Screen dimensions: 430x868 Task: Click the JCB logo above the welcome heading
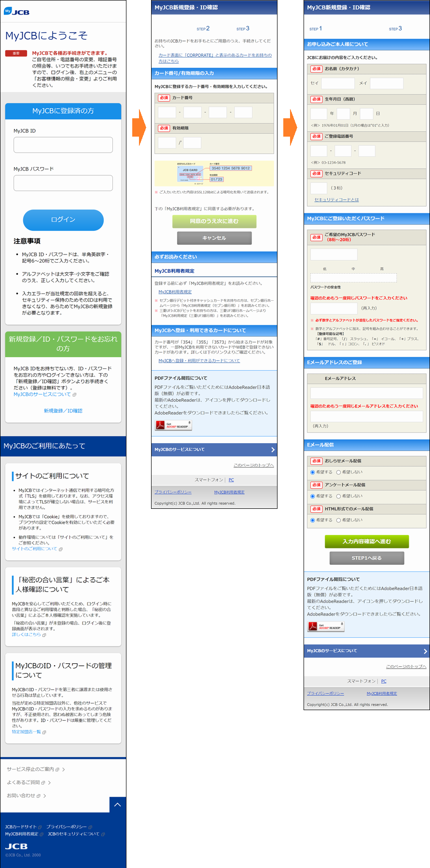pyautogui.click(x=16, y=12)
